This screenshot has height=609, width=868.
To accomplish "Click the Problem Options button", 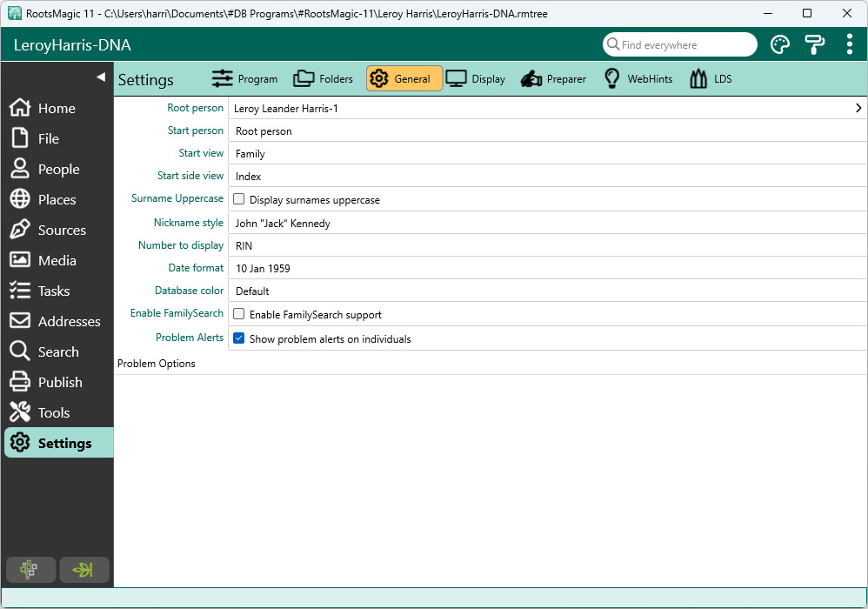I will [156, 363].
